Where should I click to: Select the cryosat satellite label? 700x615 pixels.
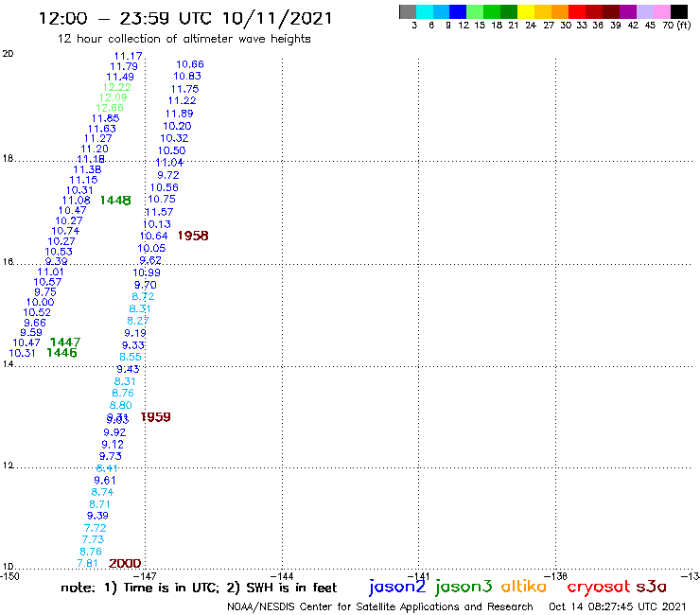click(599, 587)
